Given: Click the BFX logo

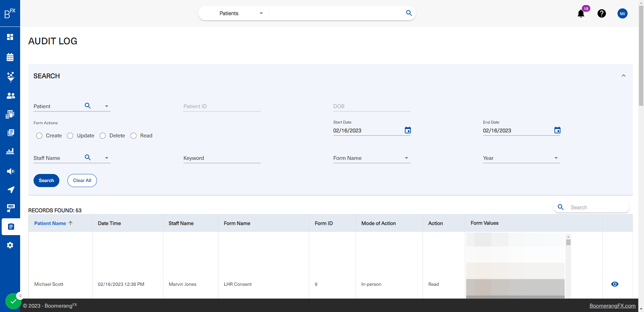Looking at the screenshot, I should click(10, 13).
